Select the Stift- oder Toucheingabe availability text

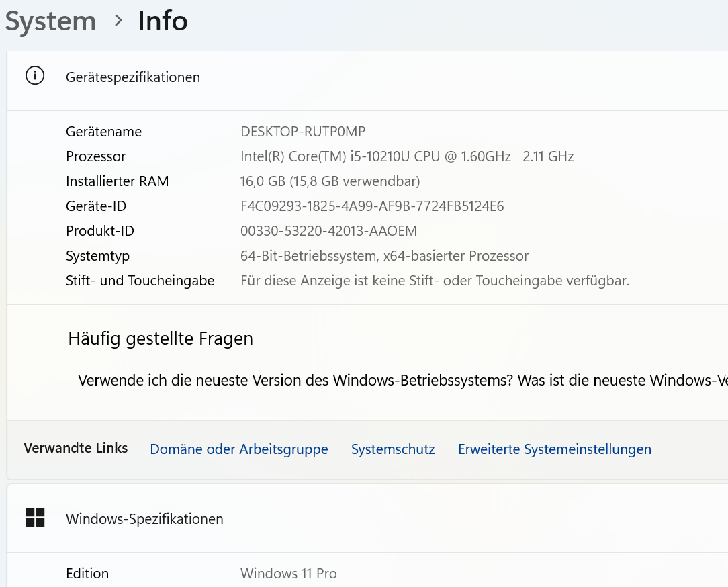tap(435, 281)
